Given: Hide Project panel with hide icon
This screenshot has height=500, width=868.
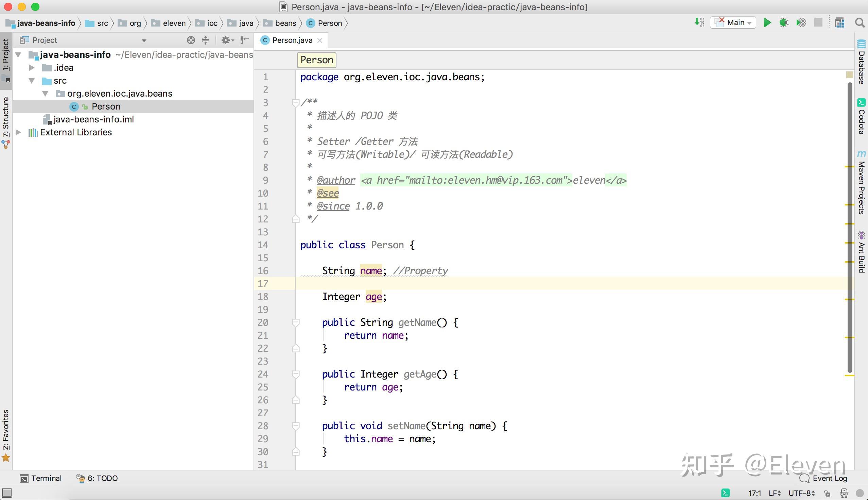Looking at the screenshot, I should click(x=245, y=40).
